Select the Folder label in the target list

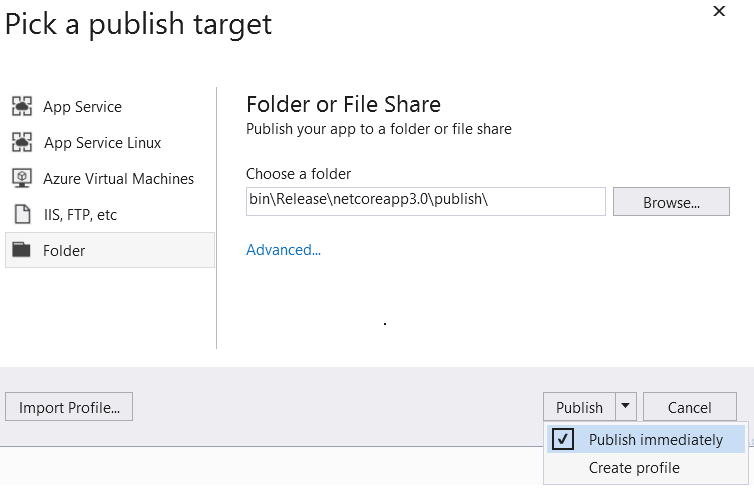tap(64, 250)
